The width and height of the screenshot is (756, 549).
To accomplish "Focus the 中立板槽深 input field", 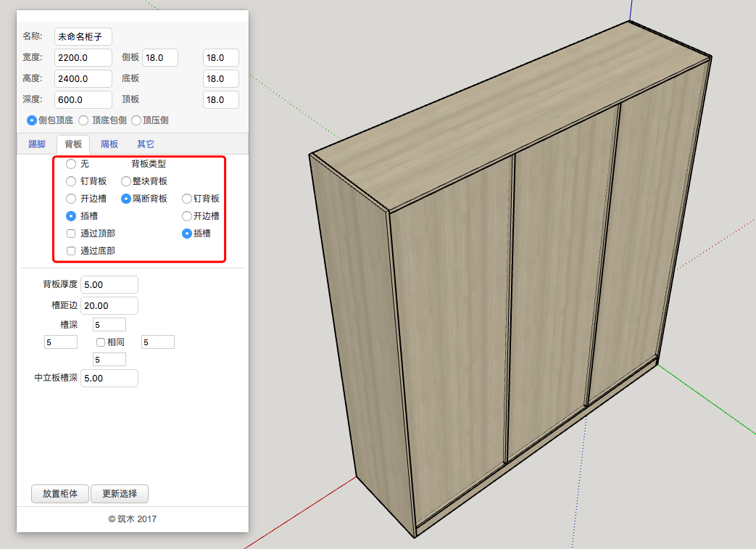I will (109, 379).
